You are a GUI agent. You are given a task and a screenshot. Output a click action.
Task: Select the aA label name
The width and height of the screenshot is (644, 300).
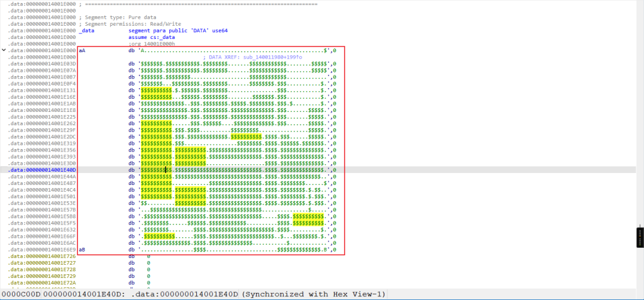point(83,51)
